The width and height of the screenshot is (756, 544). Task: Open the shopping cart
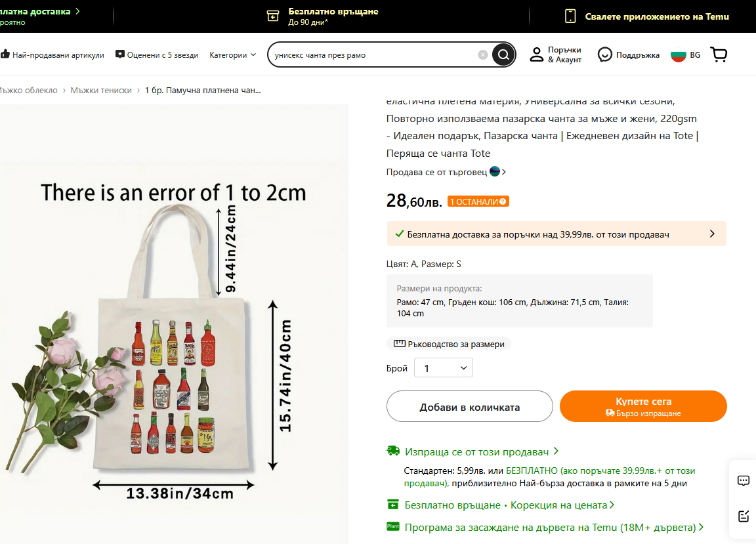coord(719,55)
